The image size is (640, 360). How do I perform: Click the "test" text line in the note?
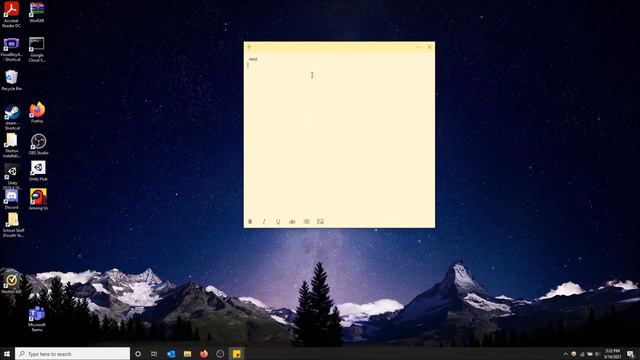pos(253,59)
